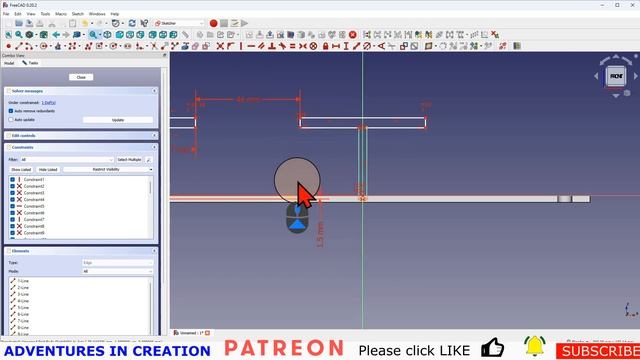Viewport: 640px width, 360px height.
Task: Expand the Edit controls panel
Action: 154,136
